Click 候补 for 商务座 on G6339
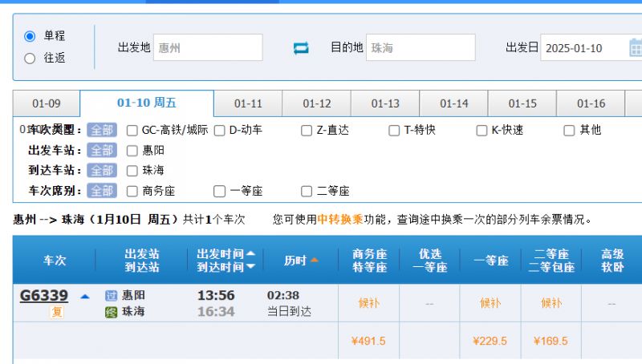Screen dimensions: 642x364 point(368,304)
